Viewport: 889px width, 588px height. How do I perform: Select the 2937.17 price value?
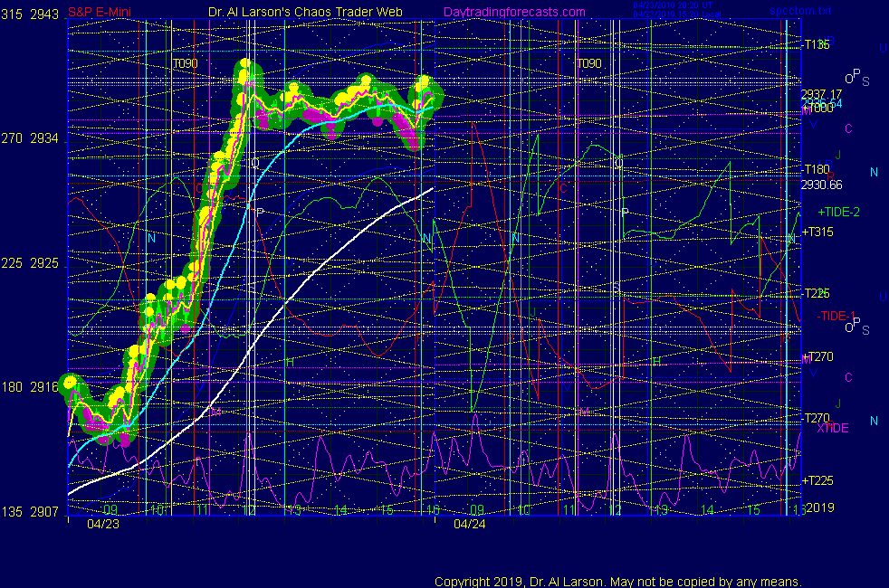(821, 94)
